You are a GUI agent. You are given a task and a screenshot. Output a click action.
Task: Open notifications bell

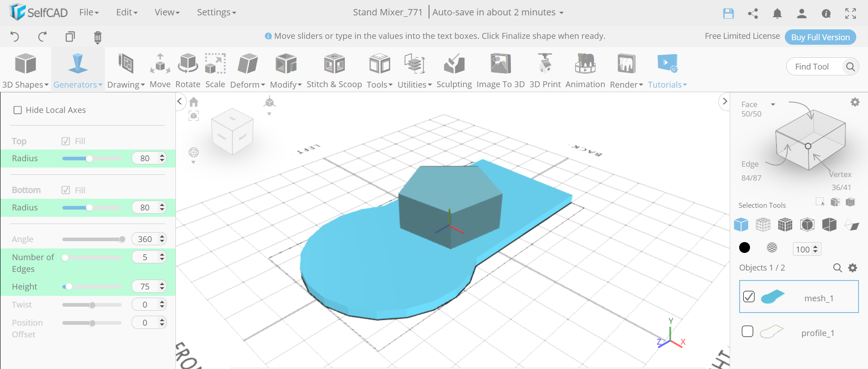[x=777, y=14]
